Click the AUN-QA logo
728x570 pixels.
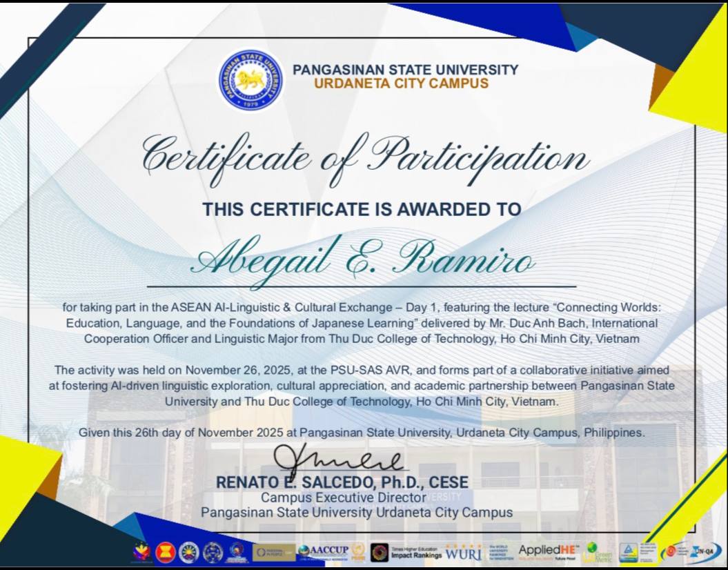pos(705,551)
